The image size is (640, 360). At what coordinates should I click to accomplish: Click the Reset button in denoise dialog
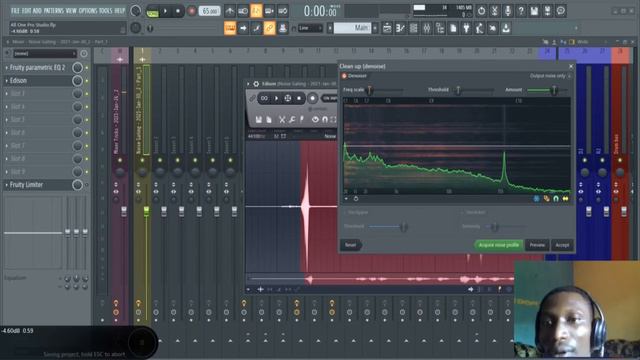(x=351, y=245)
